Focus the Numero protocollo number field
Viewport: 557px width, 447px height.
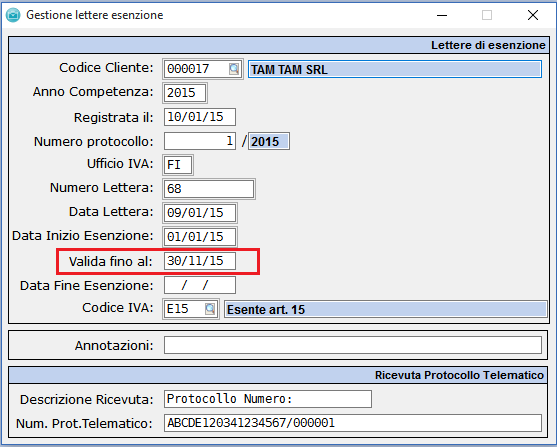(200, 141)
